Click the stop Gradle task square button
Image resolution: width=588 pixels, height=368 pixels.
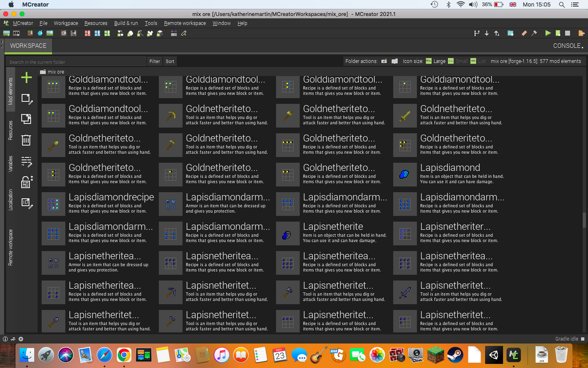(x=567, y=33)
